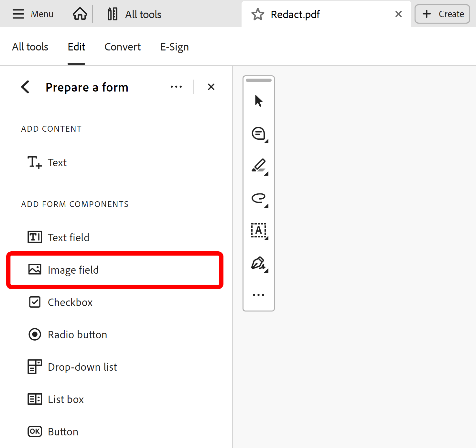Star Redact.pdf as favorite
The height and width of the screenshot is (448, 476).
pyautogui.click(x=258, y=14)
